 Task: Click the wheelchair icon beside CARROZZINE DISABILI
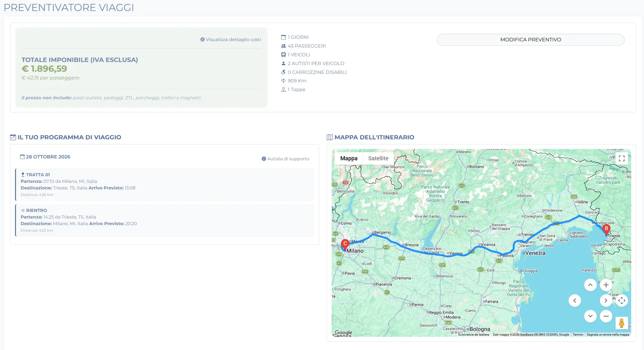(x=283, y=72)
